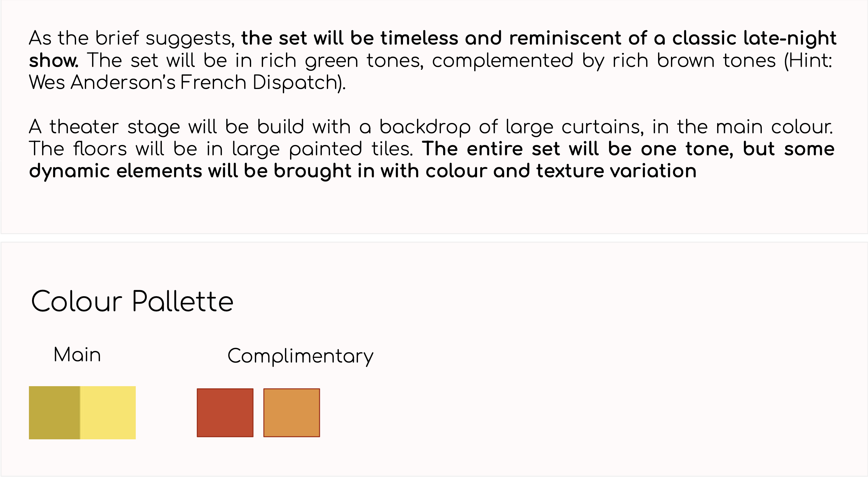The image size is (868, 478).
Task: Click the light yellow main colour swatch
Action: (x=108, y=413)
